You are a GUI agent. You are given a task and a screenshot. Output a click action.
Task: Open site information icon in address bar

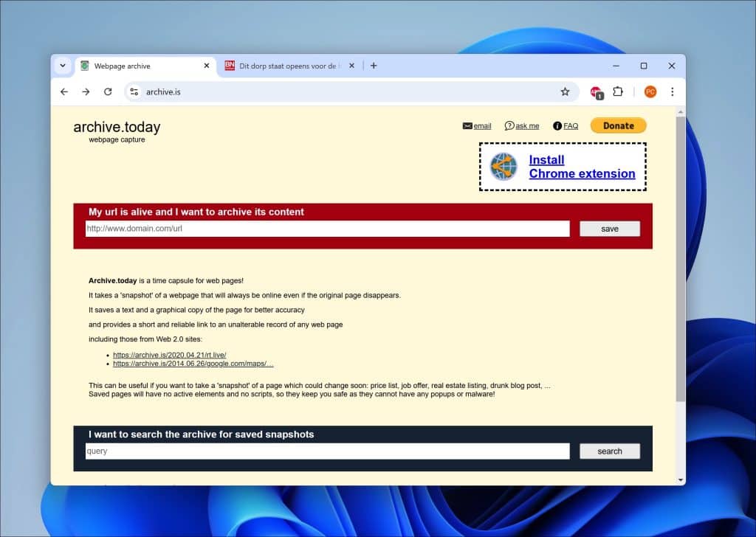tap(134, 91)
